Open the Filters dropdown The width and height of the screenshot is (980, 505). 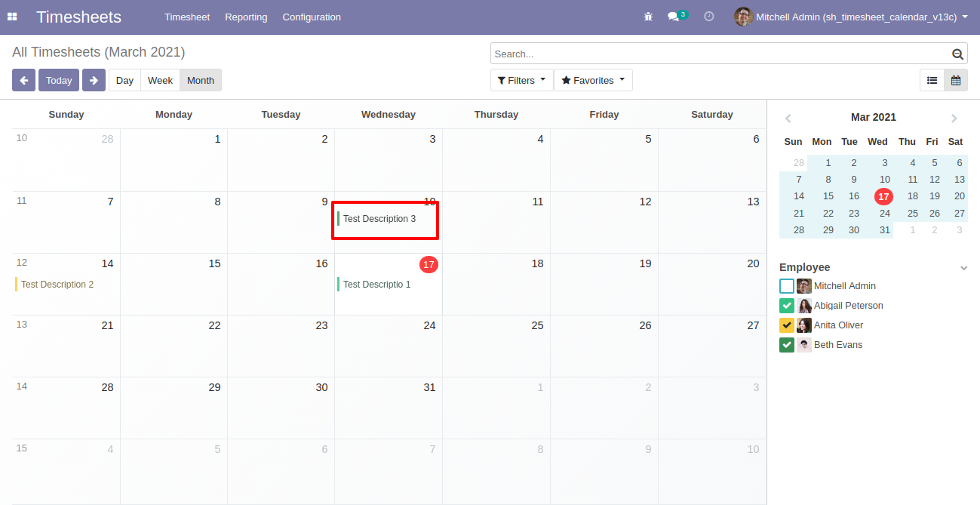pyautogui.click(x=521, y=80)
